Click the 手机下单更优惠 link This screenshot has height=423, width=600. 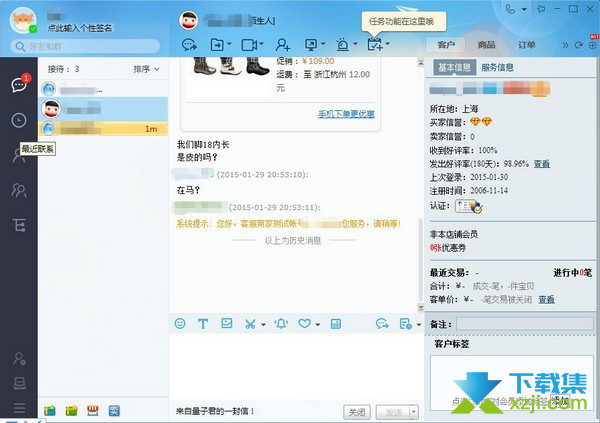346,114
